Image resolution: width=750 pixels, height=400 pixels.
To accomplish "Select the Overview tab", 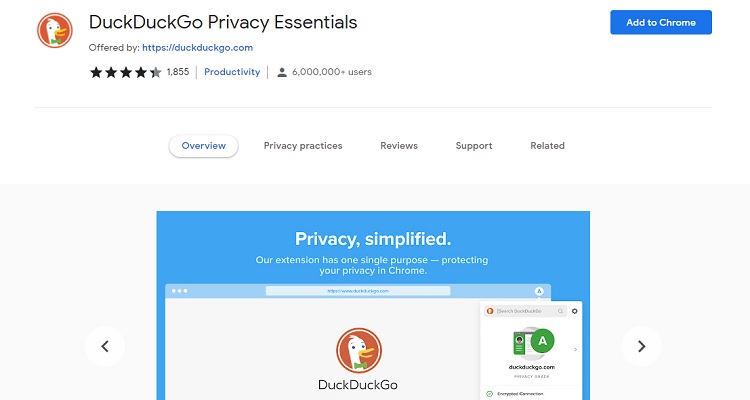I will [203, 146].
